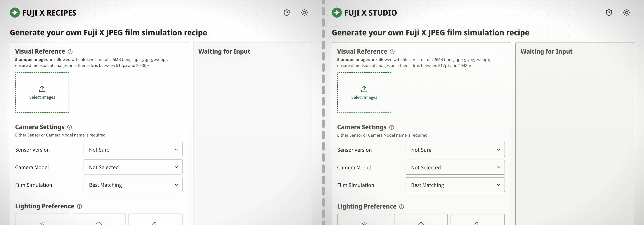The width and height of the screenshot is (644, 225).
Task: Click 'Generate your own Fuji X' heading in Fuji X Recipes
Action: [108, 33]
